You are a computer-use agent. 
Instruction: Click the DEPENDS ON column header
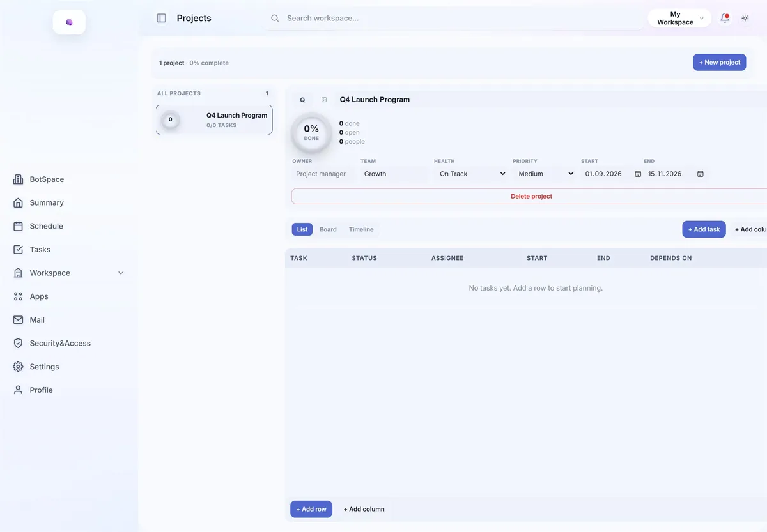[x=671, y=258]
